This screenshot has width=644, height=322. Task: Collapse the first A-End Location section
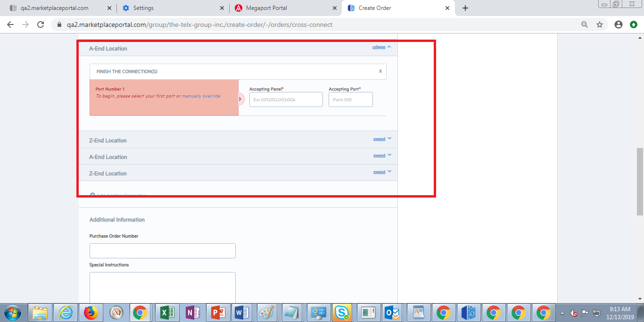(379, 47)
